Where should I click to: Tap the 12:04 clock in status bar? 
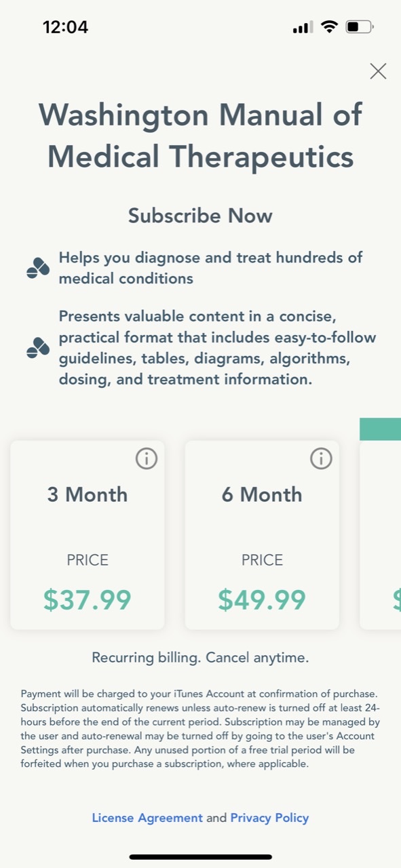point(65,27)
